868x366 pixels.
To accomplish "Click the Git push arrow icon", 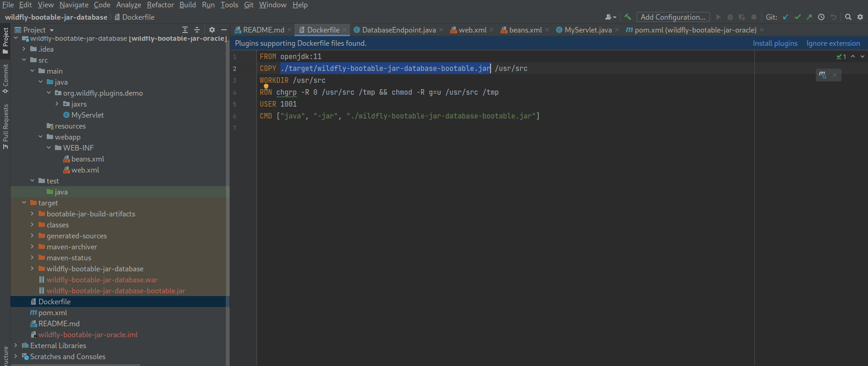I will (x=809, y=17).
